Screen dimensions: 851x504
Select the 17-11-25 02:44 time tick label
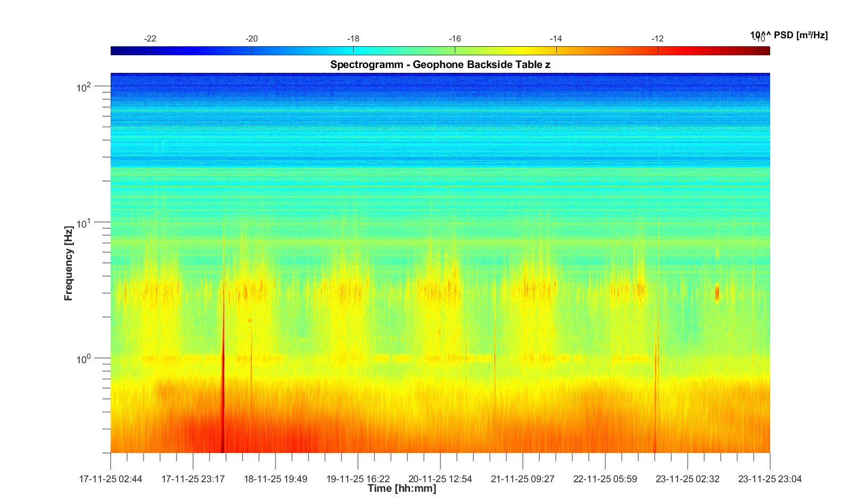point(111,479)
